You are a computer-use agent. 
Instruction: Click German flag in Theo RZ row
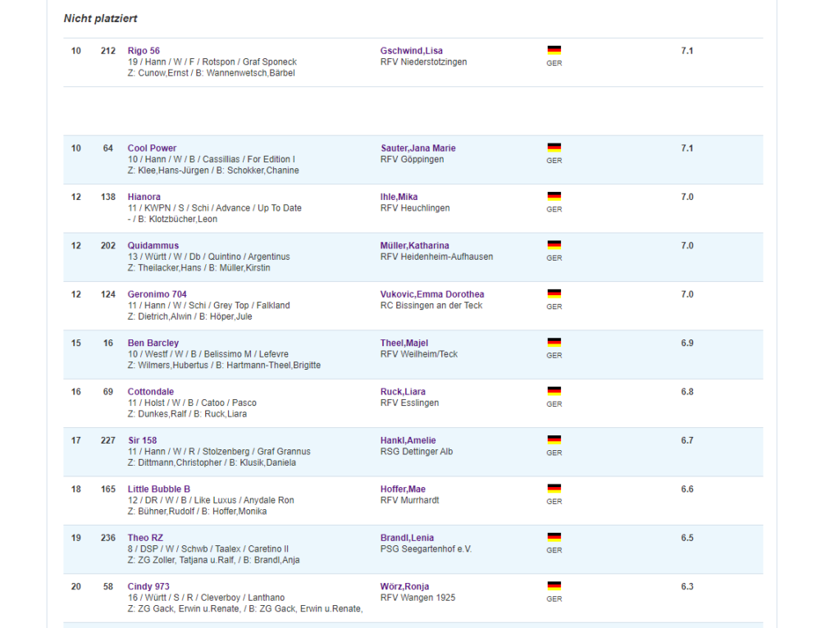554,538
